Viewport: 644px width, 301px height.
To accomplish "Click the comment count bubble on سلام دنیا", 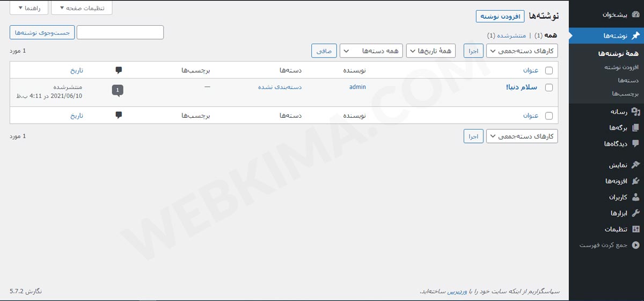I will pos(118,90).
